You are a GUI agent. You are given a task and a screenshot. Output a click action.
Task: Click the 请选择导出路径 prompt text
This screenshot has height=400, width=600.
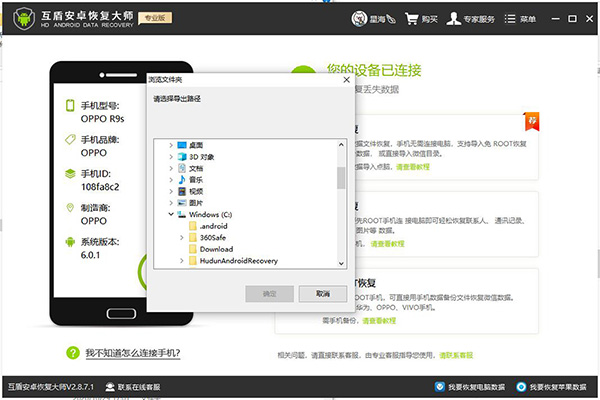click(177, 99)
